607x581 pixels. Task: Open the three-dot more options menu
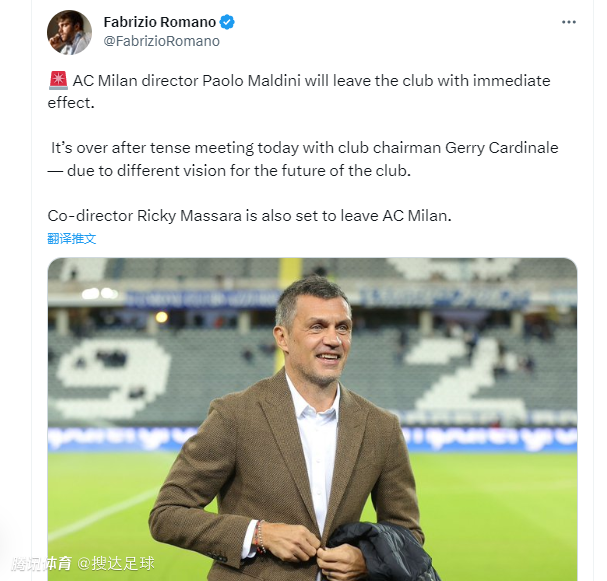pyautogui.click(x=569, y=22)
